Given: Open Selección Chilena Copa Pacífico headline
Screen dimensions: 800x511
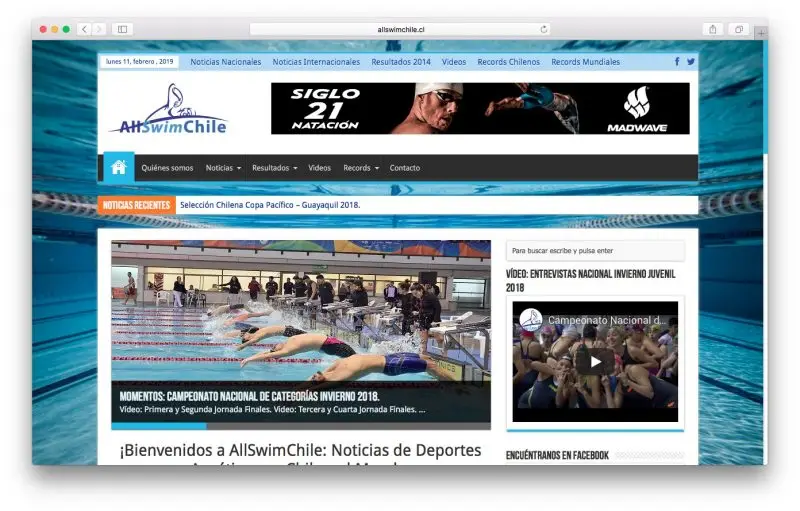Looking at the screenshot, I should pos(270,205).
